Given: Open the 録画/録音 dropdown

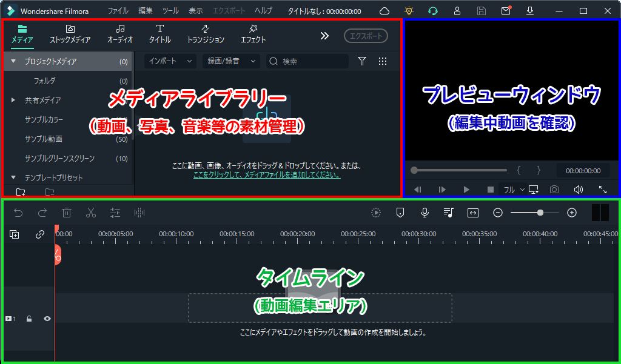Looking at the screenshot, I should (x=232, y=61).
